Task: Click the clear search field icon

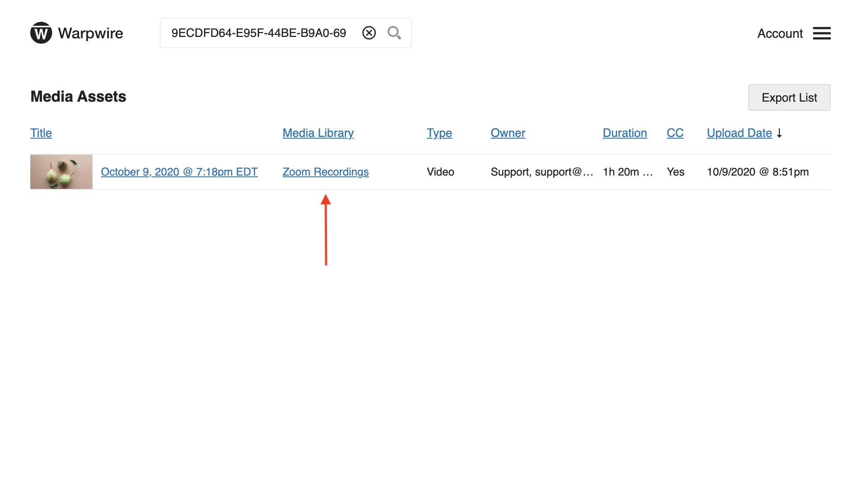Action: (369, 33)
